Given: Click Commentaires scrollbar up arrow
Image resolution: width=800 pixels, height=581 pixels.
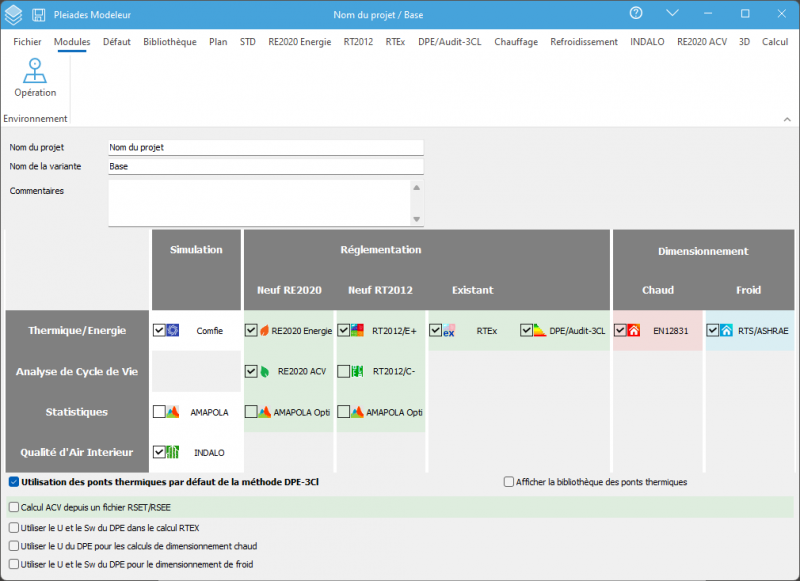Looking at the screenshot, I should click(x=417, y=188).
